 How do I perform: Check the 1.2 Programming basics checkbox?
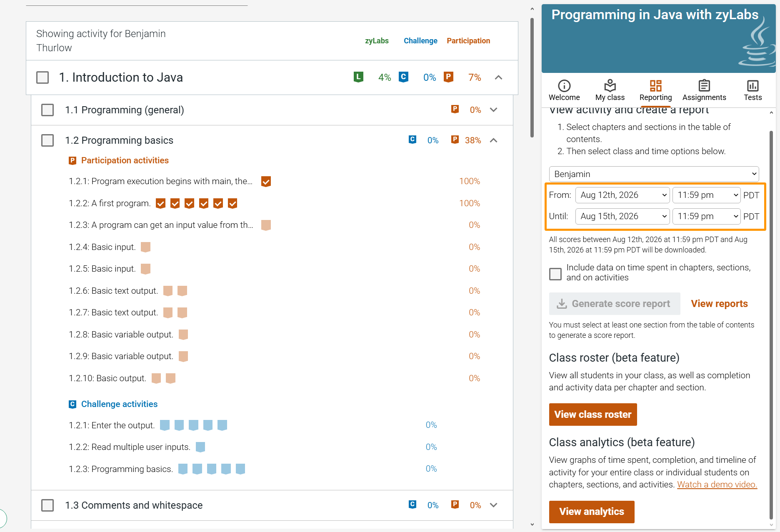(47, 140)
